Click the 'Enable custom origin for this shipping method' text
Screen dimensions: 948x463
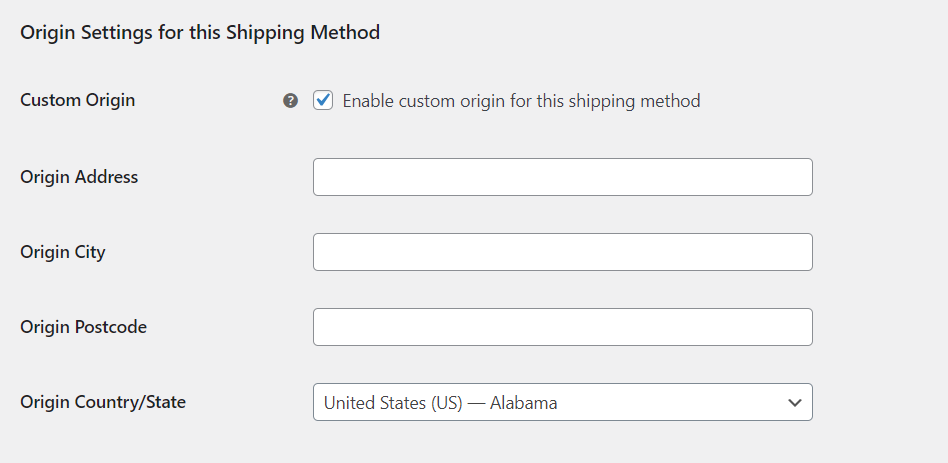[x=521, y=101]
